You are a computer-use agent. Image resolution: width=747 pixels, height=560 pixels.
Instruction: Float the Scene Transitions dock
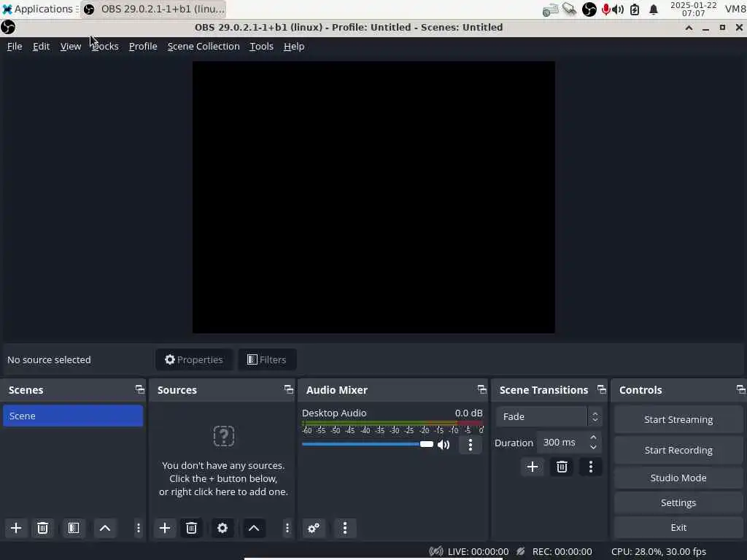point(602,389)
